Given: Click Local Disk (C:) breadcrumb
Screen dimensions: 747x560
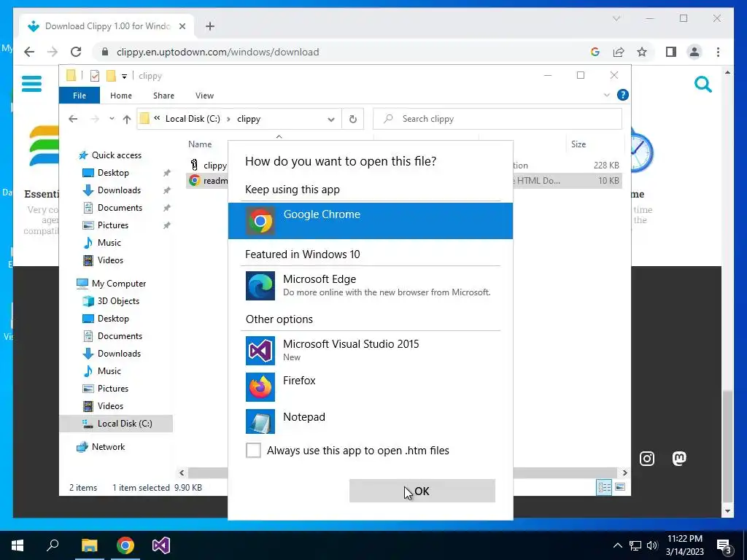Looking at the screenshot, I should [193, 119].
